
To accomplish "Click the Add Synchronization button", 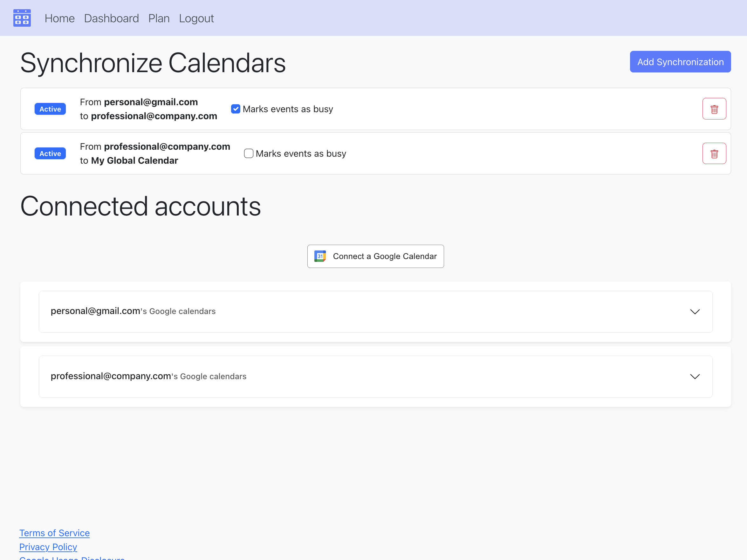I will 680,62.
